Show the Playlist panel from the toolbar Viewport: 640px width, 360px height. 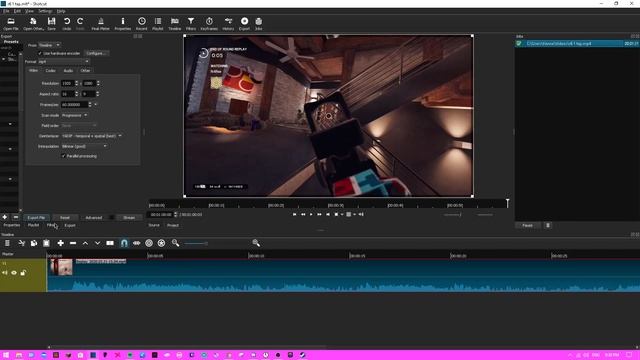(x=158, y=24)
